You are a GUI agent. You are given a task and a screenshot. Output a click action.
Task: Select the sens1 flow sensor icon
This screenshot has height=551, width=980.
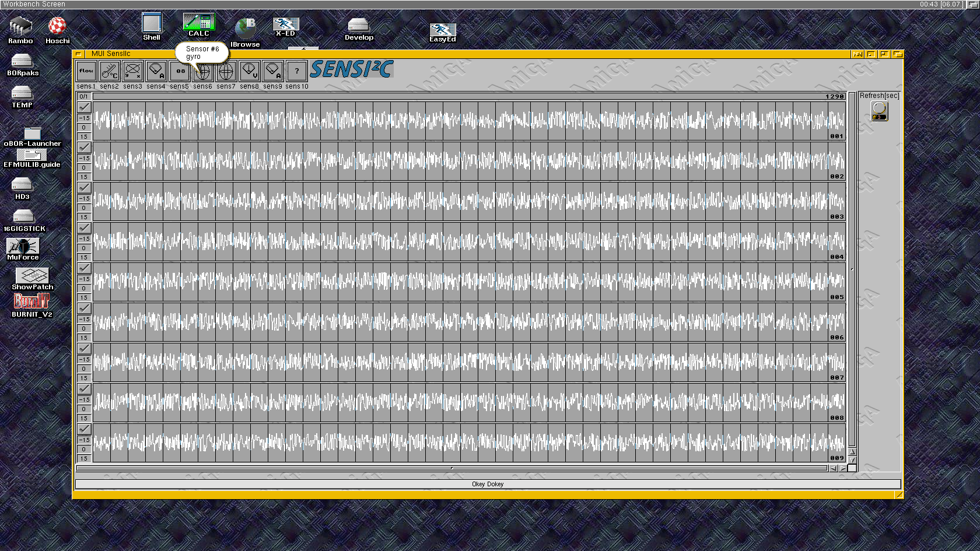[x=86, y=71]
